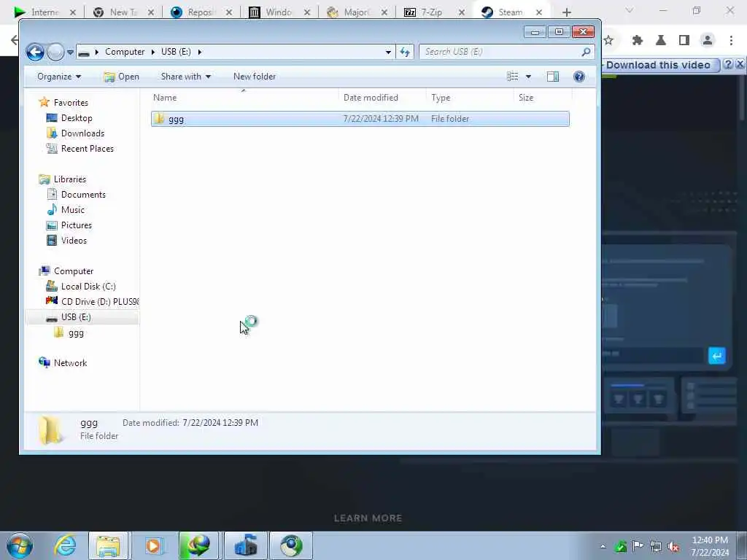Click the Explorer Back arrow button
The height and width of the screenshot is (560, 747).
(x=35, y=52)
